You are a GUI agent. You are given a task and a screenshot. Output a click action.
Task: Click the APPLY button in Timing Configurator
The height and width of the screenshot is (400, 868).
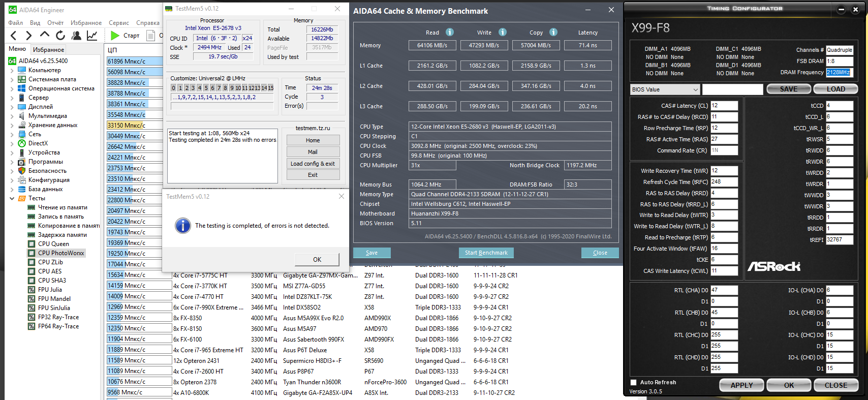coord(741,385)
